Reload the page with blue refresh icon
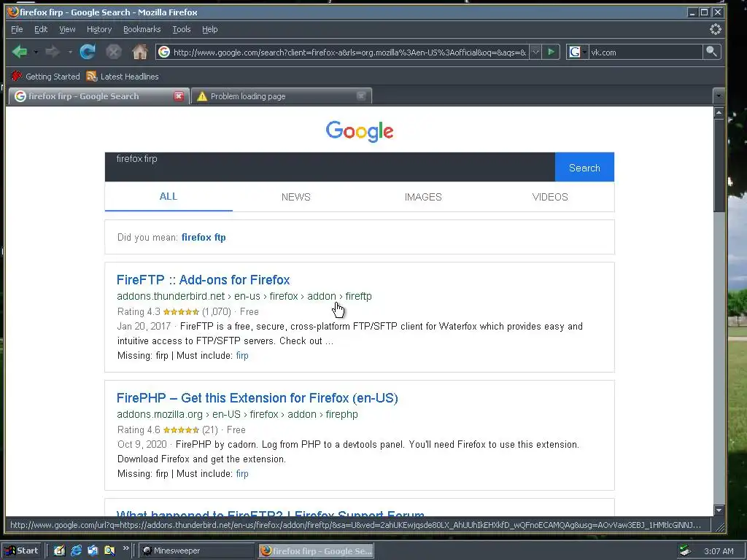Viewport: 747px width, 560px height. [x=88, y=52]
